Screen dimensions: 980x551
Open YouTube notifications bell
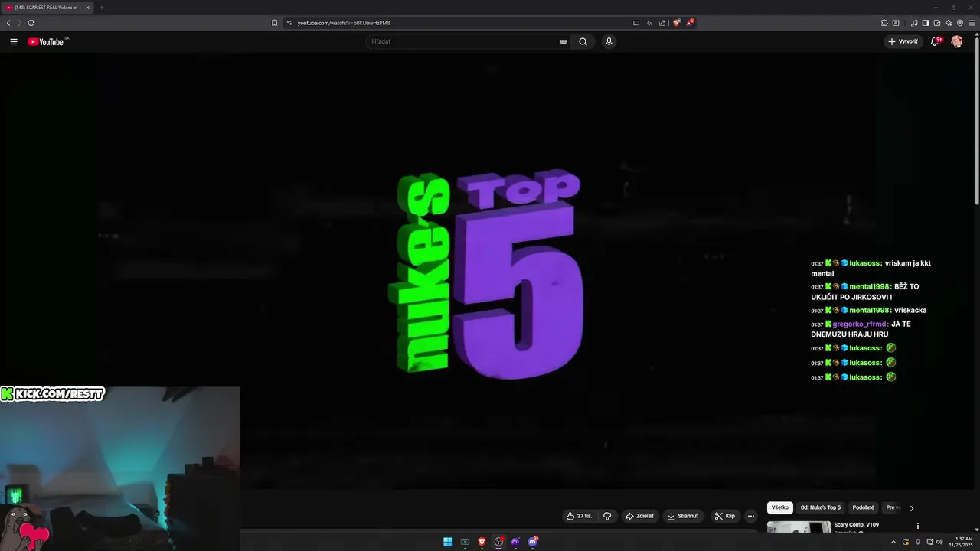click(935, 41)
